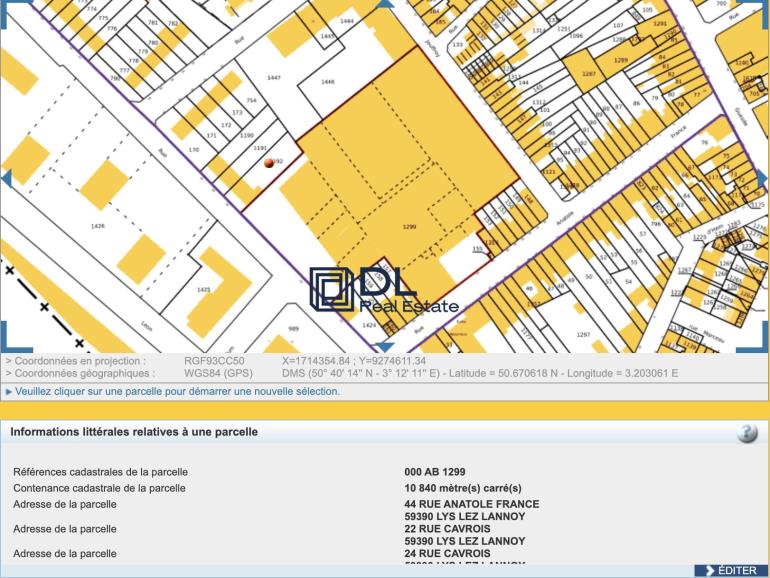
Task: Click the X=1714354.84 ; Y=9274611.34 coordinates
Action: [x=354, y=361]
